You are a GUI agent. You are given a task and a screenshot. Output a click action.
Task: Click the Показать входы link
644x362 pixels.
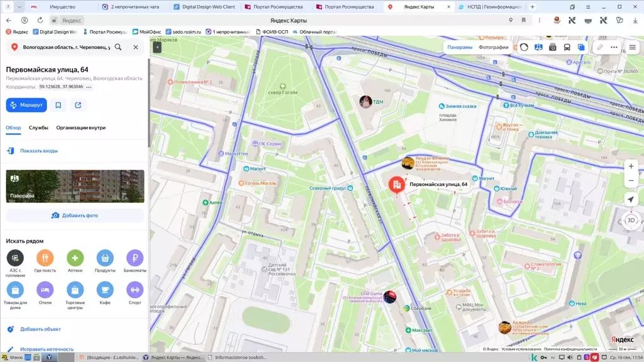[x=39, y=151]
